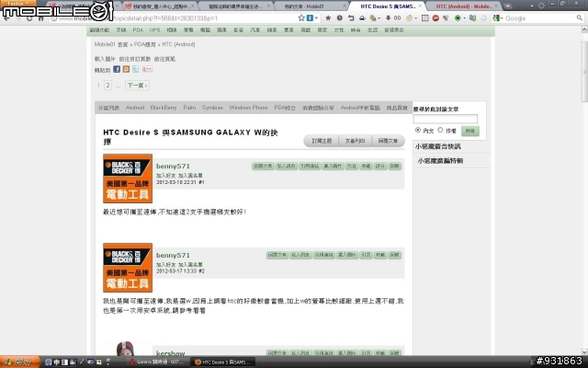Screen dimensions: 588x368
Task: Open the dropdown arrow beside address bar blue icon
Action: coord(316,18)
